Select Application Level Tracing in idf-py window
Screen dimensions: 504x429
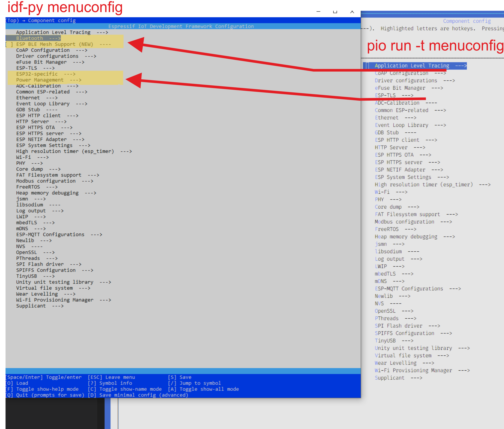pyautogui.click(x=62, y=32)
